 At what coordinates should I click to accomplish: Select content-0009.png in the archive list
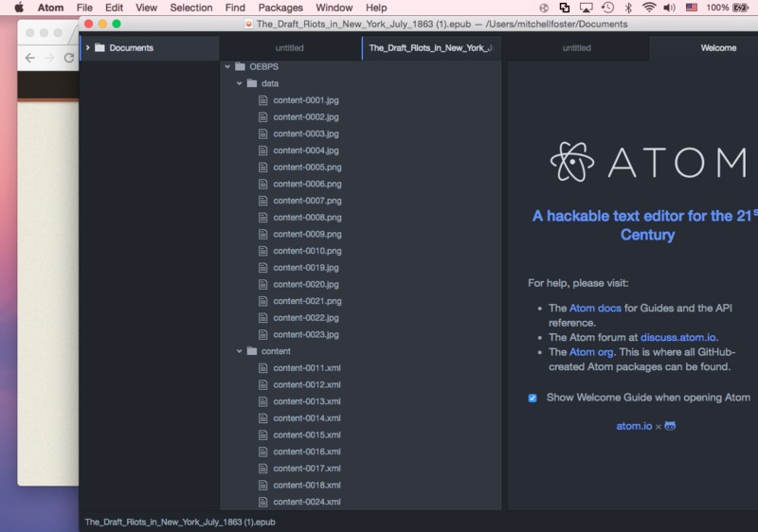click(x=307, y=234)
